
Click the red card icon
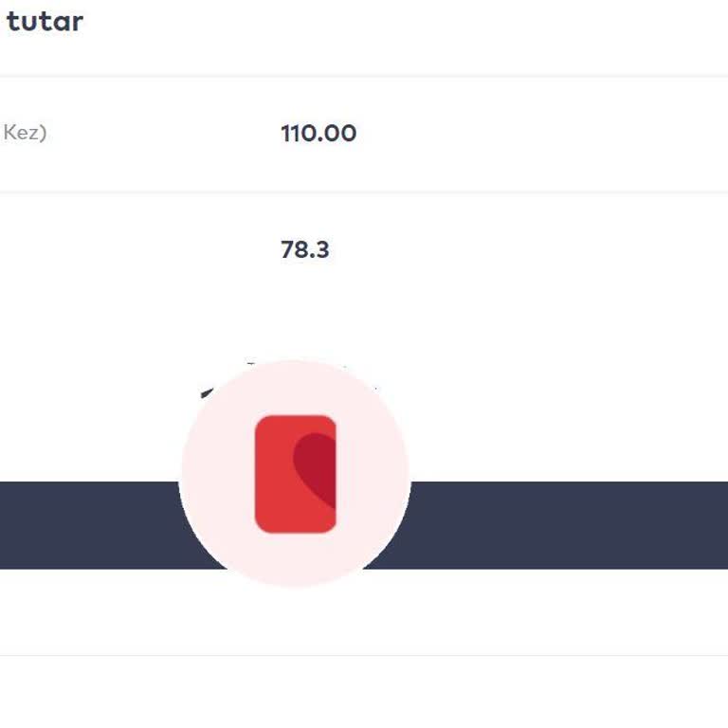(295, 473)
